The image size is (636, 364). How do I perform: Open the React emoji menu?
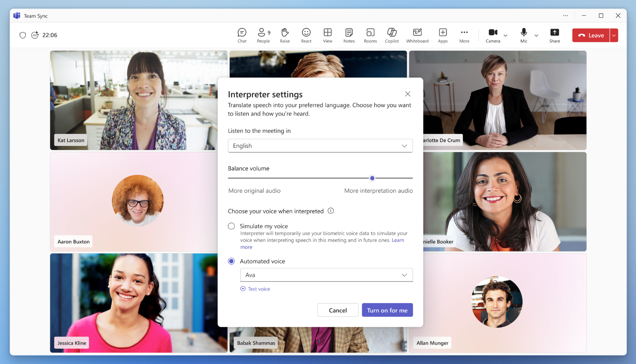(306, 36)
